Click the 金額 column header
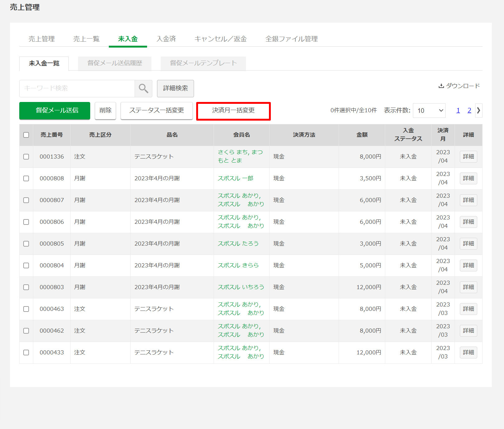The width and height of the screenshot is (504, 429). [362, 135]
